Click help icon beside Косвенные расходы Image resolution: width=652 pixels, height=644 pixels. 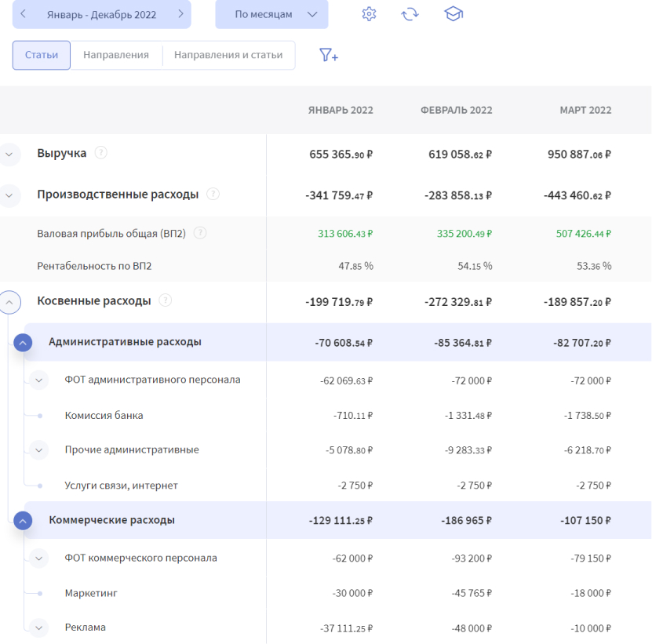click(x=165, y=300)
